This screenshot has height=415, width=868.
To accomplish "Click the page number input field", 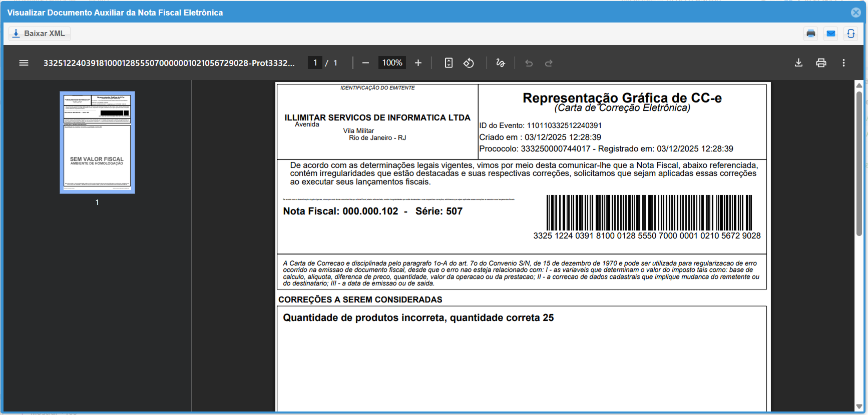I will (315, 63).
